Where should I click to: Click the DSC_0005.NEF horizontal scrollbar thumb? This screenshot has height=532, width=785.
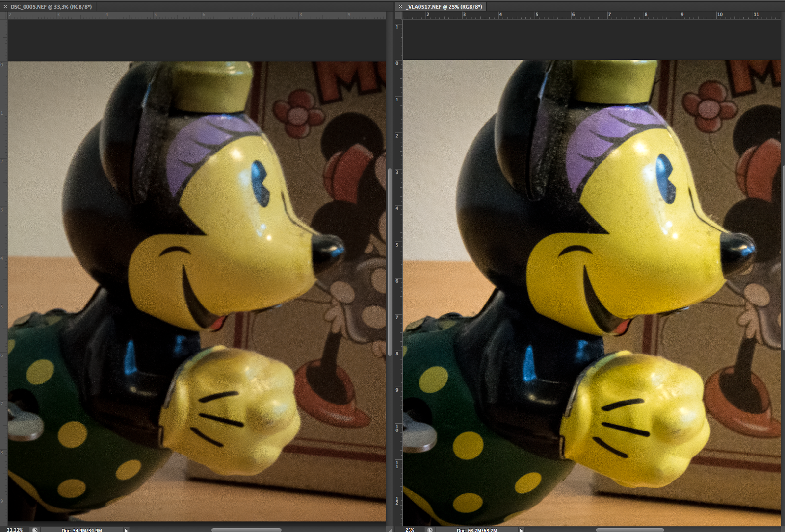(x=246, y=530)
